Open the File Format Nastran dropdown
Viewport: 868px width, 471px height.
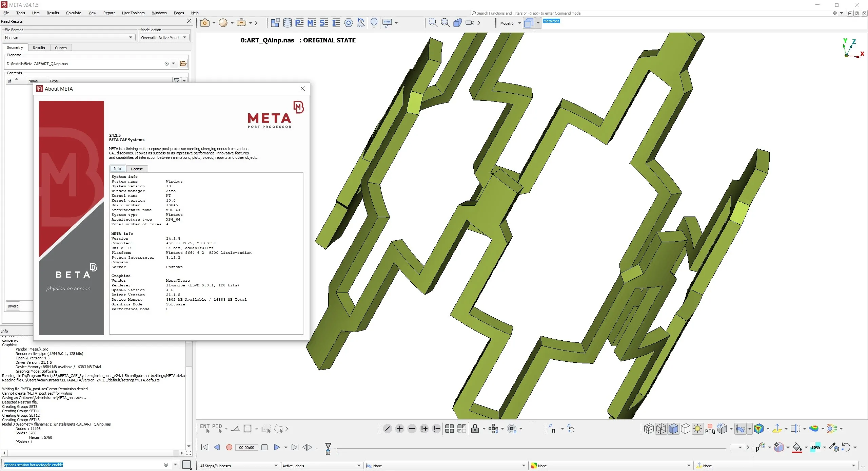(70, 37)
